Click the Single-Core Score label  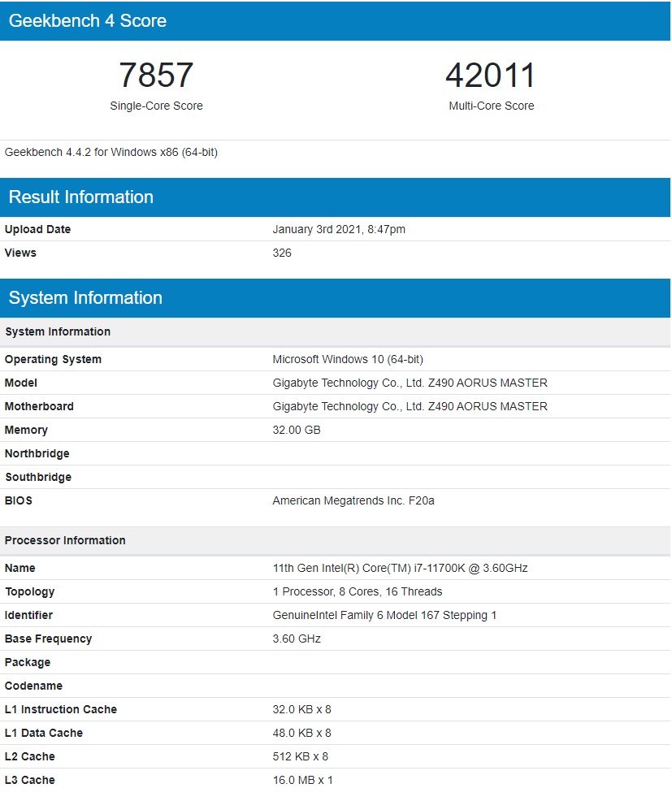click(156, 106)
